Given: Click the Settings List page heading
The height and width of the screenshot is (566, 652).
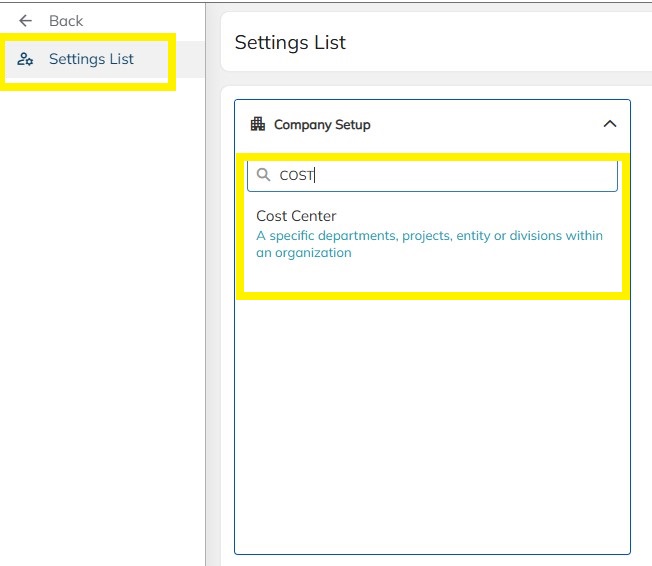Looking at the screenshot, I should 290,42.
